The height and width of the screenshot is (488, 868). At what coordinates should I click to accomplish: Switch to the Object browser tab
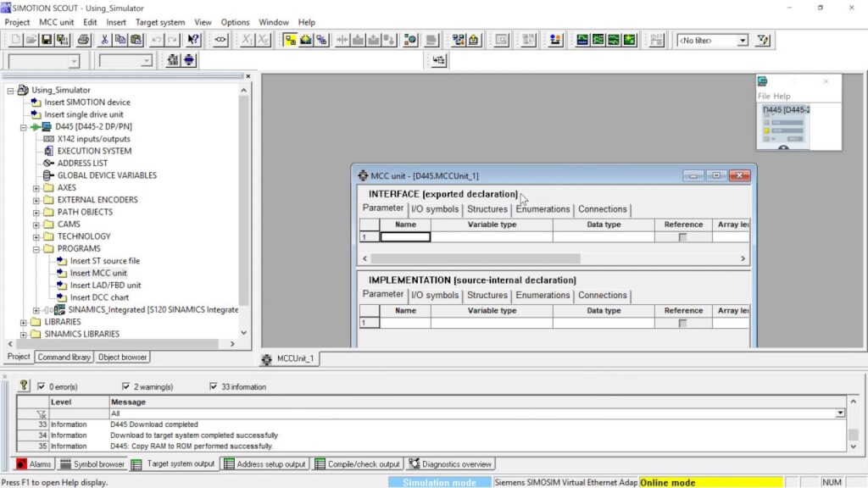[x=122, y=357]
